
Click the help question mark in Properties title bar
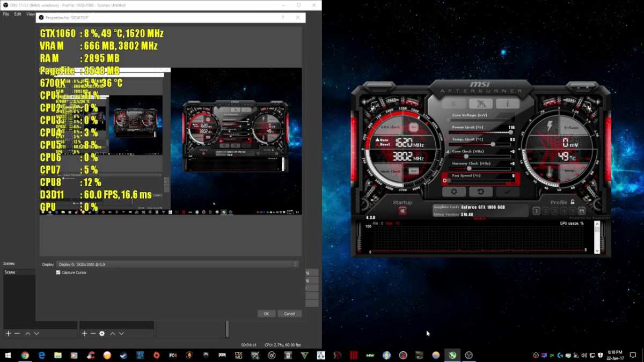click(283, 18)
